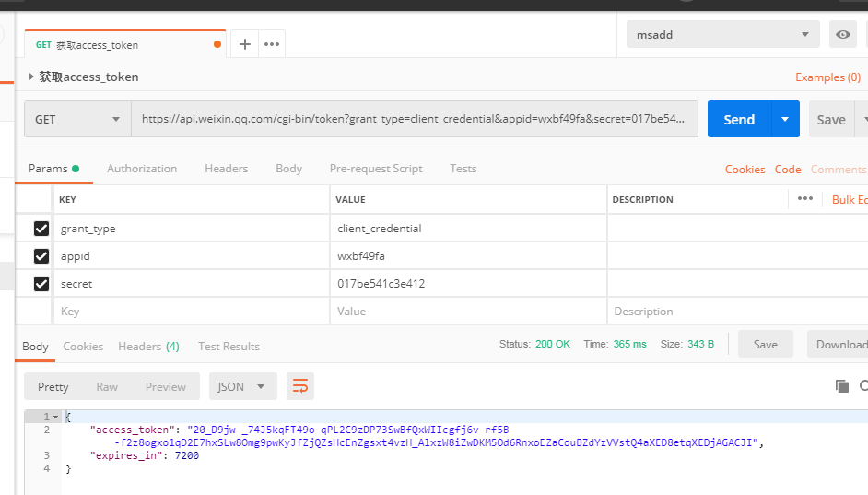Screen dimensions: 868x495
Task: Click the 017be541c3e412 value cell
Action: 468,284
